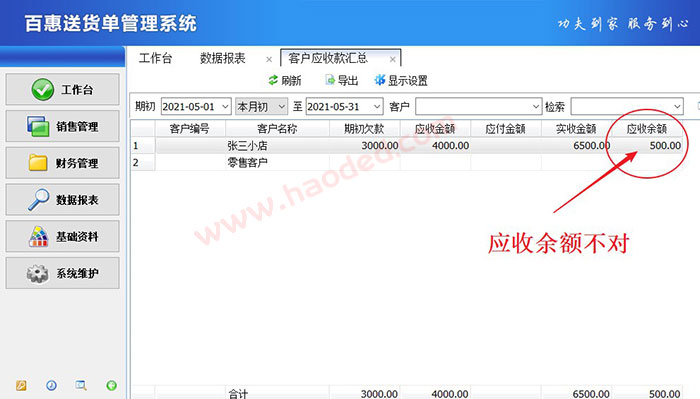This screenshot has height=399, width=700.
Task: Select the 张三小店 customer cell
Action: click(277, 145)
